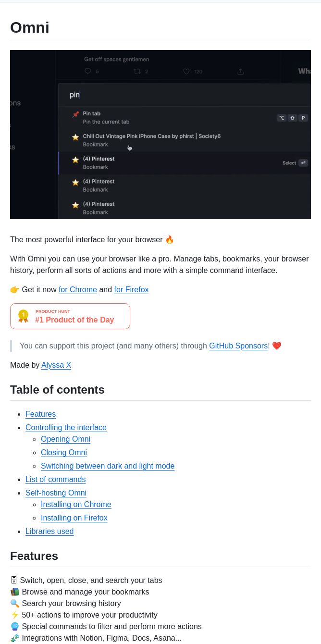The image size is (321, 644).
Task: Navigate to Switching between dark and light mode
Action: pos(108,466)
